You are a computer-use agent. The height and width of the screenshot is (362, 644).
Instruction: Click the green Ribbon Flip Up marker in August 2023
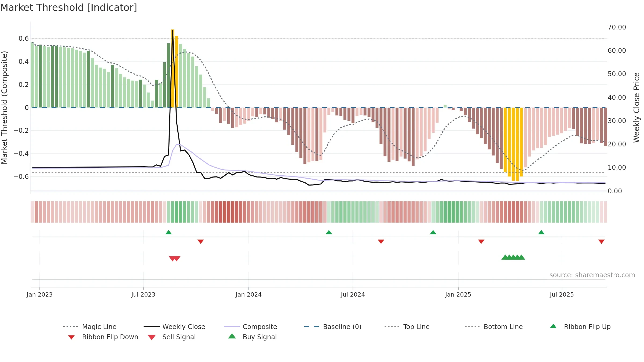point(169,232)
